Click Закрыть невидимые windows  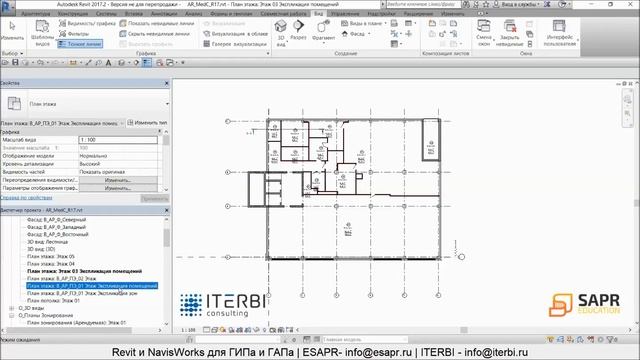[509, 33]
